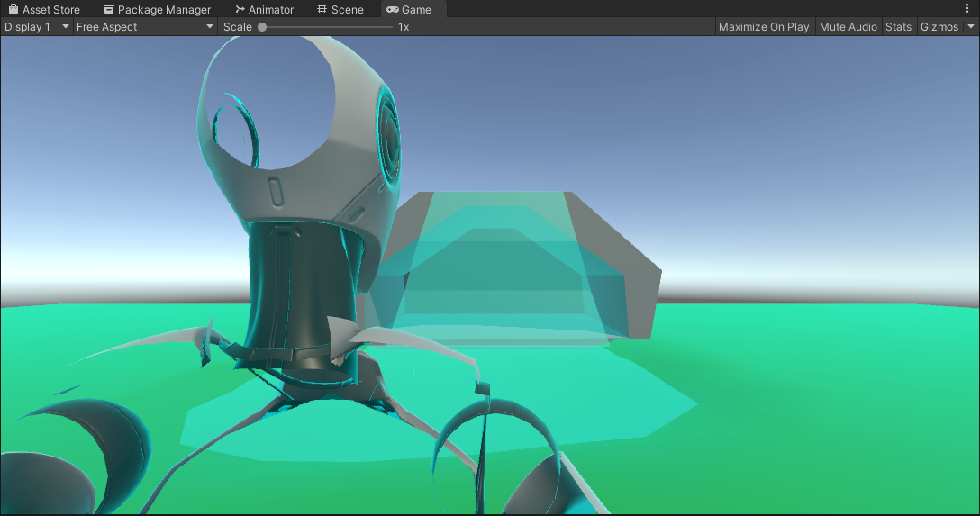Toggle the Stats overlay
Screen dimensions: 980x516
coord(898,27)
